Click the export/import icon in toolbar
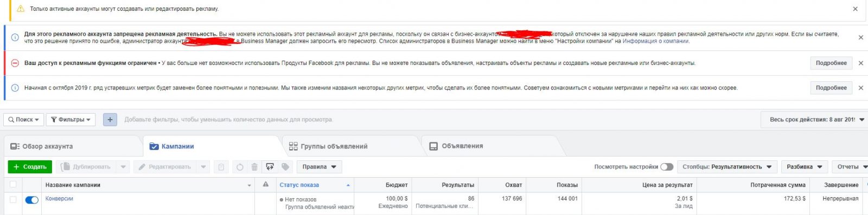Viewport: 868px width, 215px height. point(270,167)
